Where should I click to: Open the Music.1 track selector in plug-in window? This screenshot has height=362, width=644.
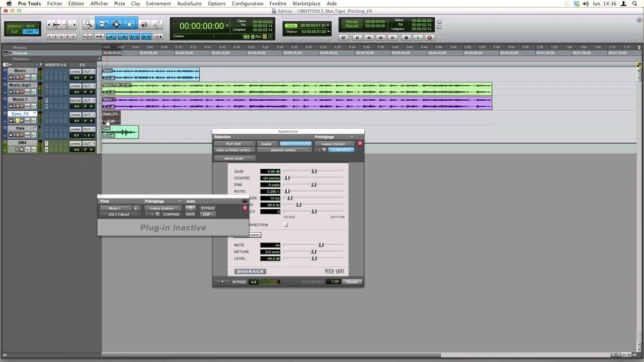(116, 208)
